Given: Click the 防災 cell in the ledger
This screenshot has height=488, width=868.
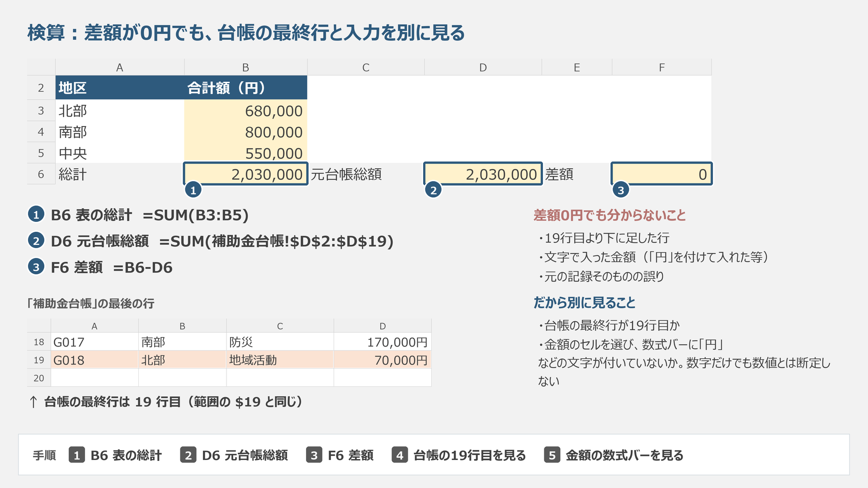Looking at the screenshot, I should [x=280, y=342].
